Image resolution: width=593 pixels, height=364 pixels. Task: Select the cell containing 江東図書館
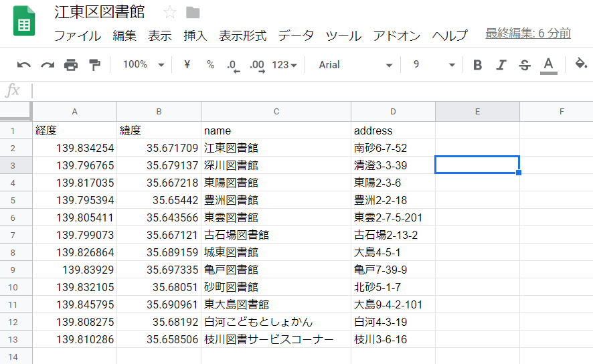coord(276,148)
